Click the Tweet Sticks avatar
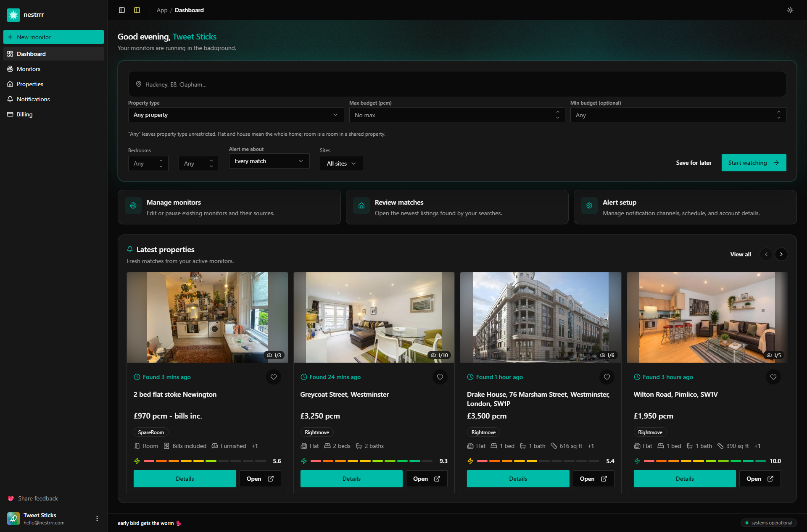 tap(13, 519)
